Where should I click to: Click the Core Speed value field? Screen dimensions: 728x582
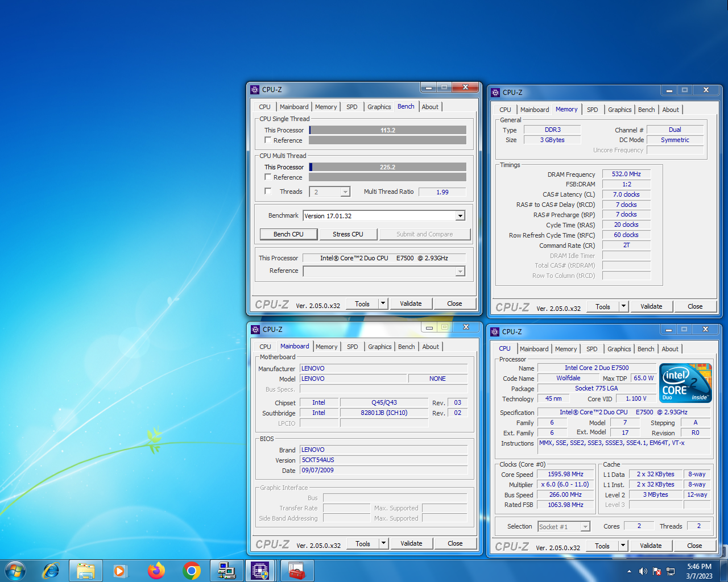[565, 474]
